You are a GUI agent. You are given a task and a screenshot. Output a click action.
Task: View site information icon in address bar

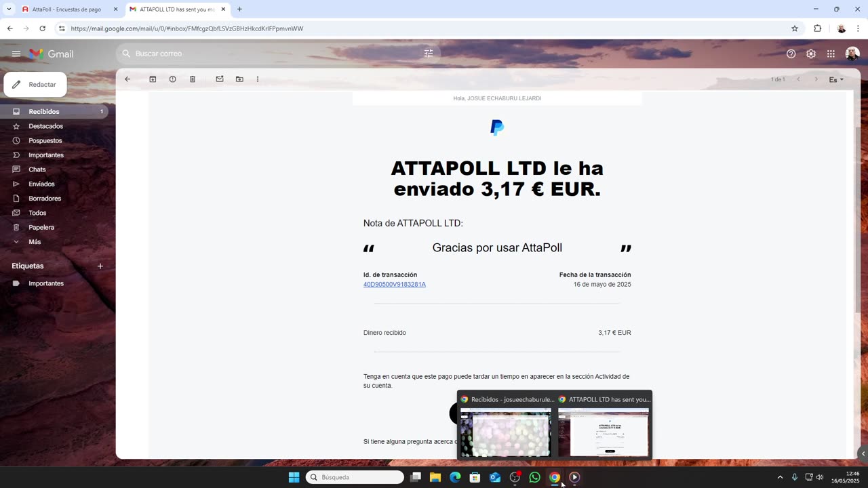(62, 28)
